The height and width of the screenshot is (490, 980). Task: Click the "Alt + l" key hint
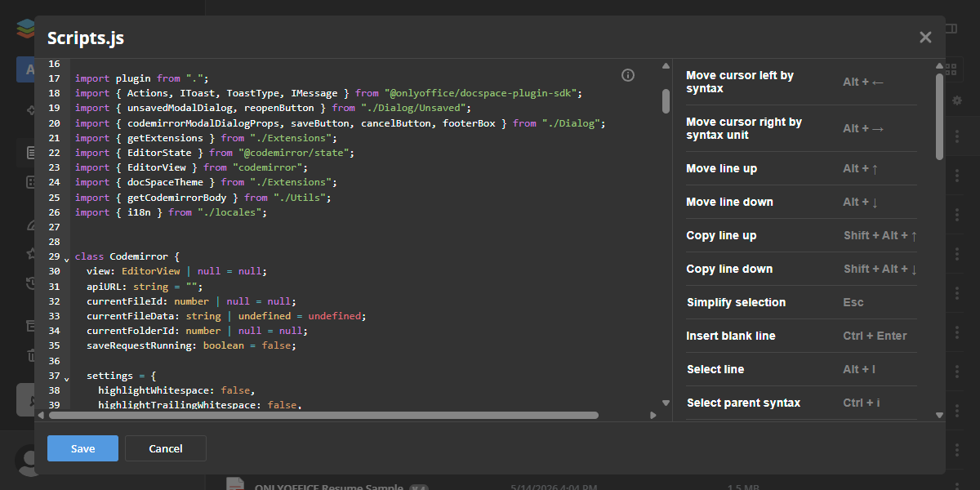[859, 369]
